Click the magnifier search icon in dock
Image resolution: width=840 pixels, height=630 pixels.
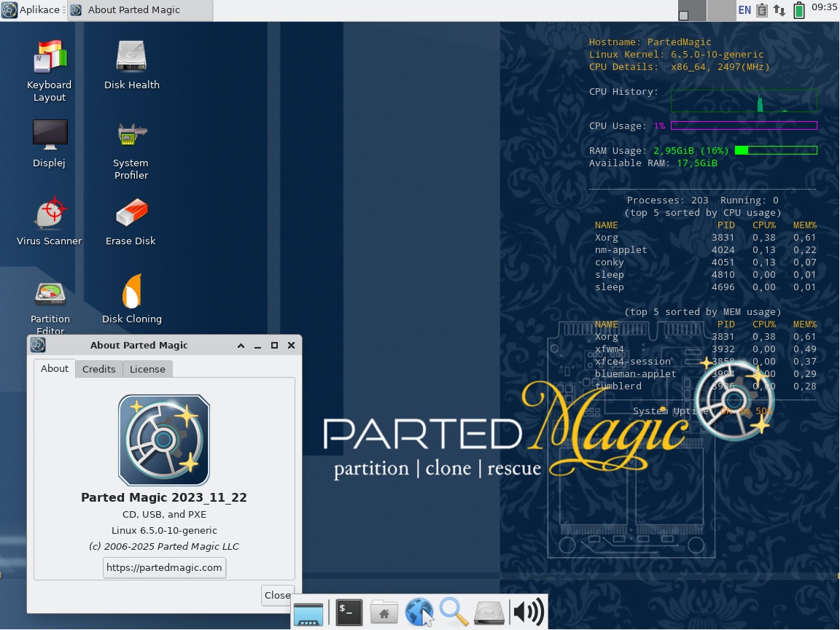(454, 612)
